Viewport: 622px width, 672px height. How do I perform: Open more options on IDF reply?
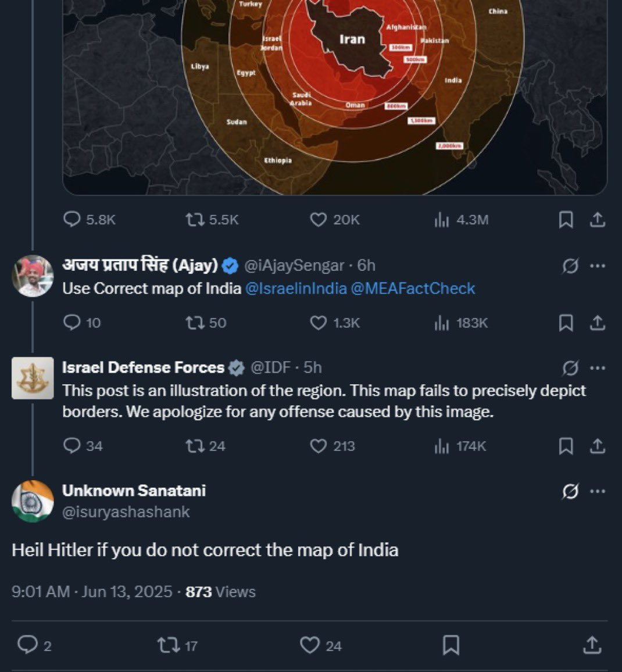click(598, 368)
